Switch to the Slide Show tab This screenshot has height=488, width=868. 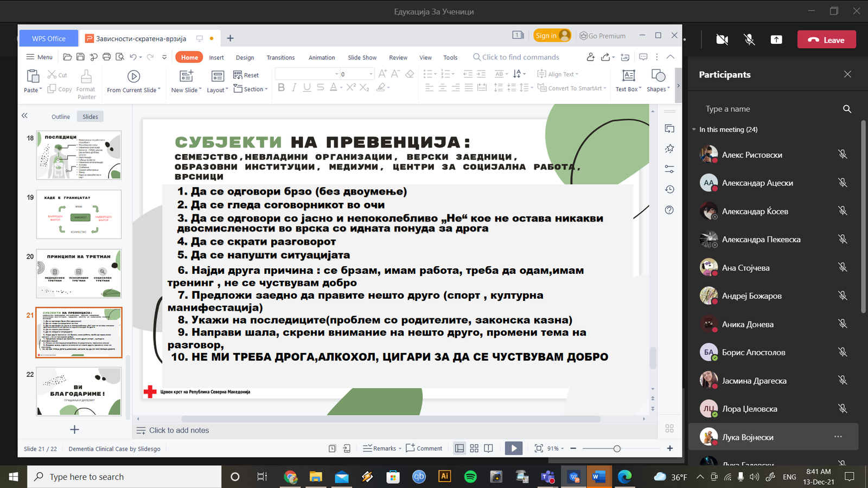362,57
